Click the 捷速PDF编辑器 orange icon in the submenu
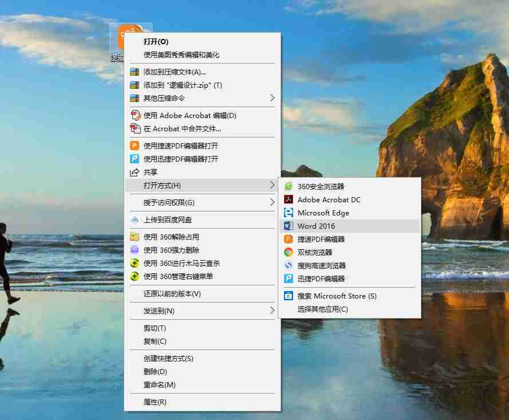 (288, 239)
